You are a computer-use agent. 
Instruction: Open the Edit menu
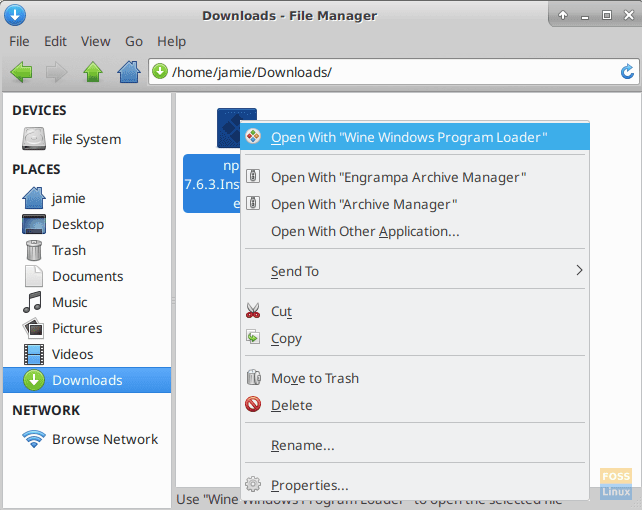click(x=55, y=41)
